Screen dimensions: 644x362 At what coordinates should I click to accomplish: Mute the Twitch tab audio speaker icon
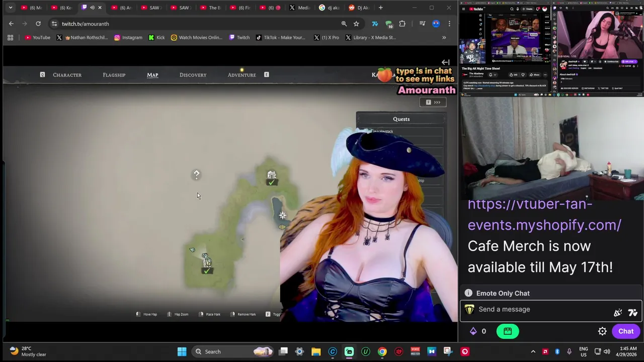(92, 8)
